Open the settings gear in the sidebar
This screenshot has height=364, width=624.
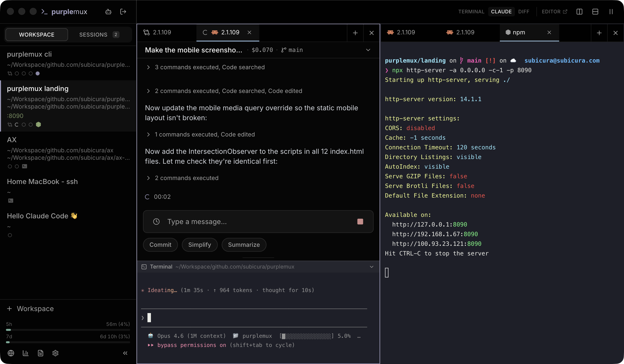click(x=55, y=353)
